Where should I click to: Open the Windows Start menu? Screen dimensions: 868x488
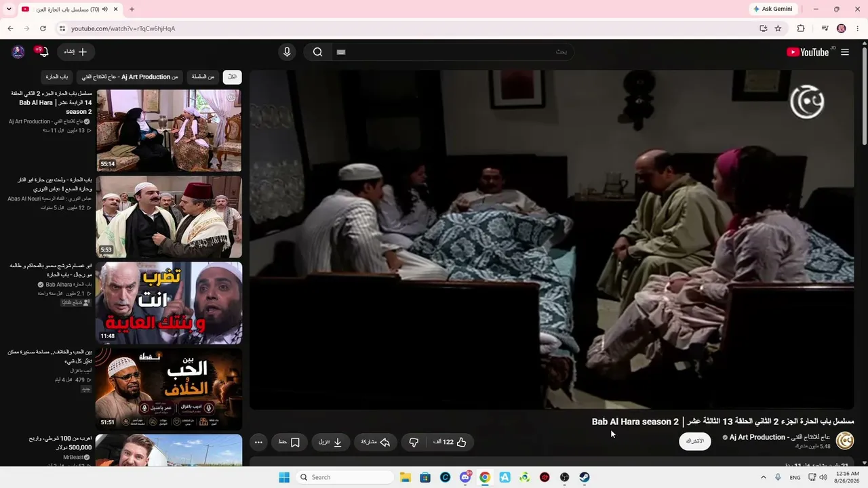coord(284,477)
